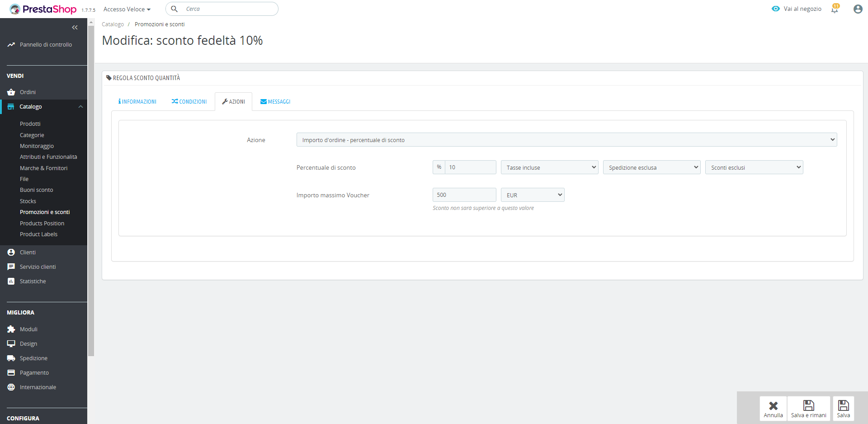Click the Design monitor icon
This screenshot has width=868, height=424.
pos(11,344)
